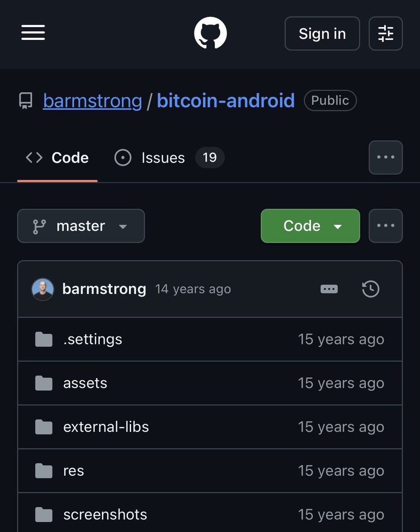Open the screenshots folder
This screenshot has height=532, width=420.
pyautogui.click(x=105, y=515)
